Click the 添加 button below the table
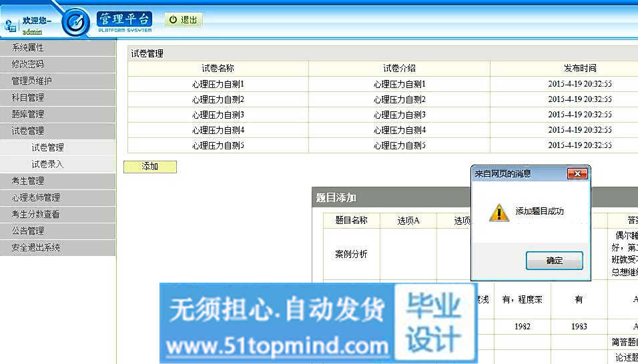 pyautogui.click(x=150, y=167)
